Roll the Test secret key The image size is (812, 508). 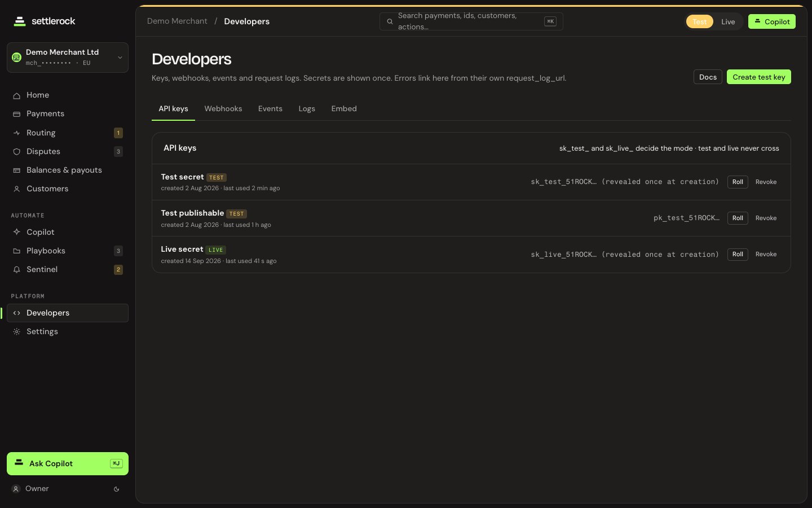pyautogui.click(x=738, y=182)
